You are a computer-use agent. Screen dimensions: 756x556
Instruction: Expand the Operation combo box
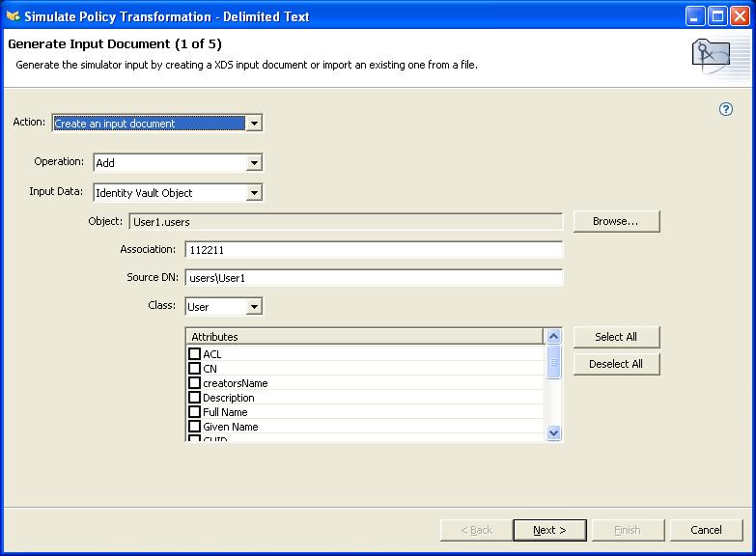254,163
